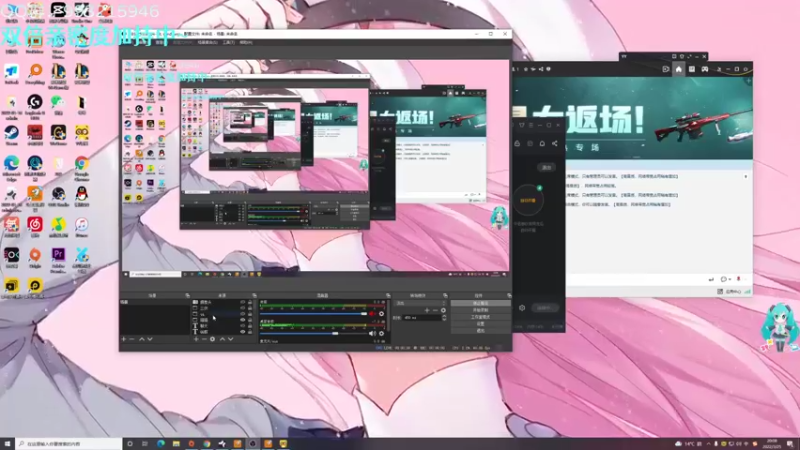Toggle visibility of first source 摄像头
Viewport: 800px width, 450px height.
[242, 302]
